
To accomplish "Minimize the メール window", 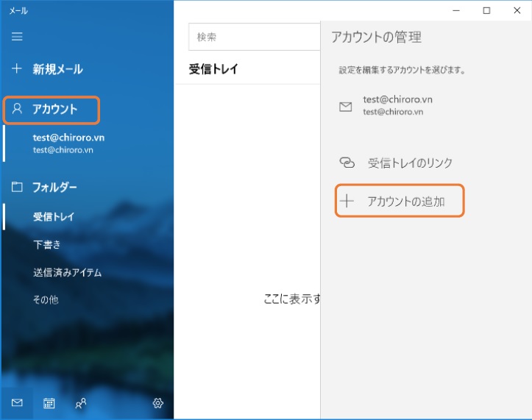I will pyautogui.click(x=456, y=10).
